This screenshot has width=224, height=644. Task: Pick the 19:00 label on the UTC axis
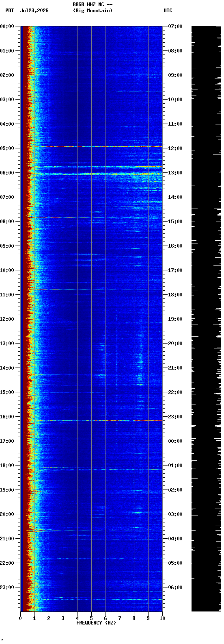(x=175, y=319)
